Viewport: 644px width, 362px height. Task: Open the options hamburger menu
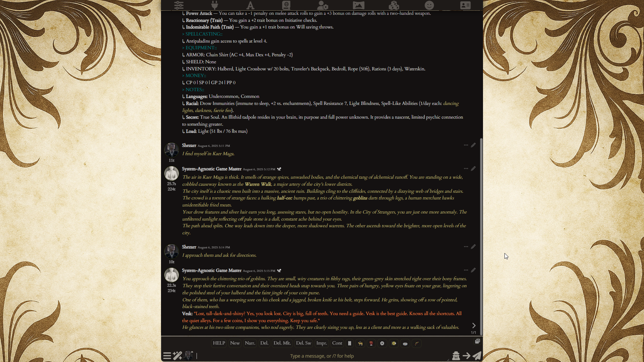(167, 356)
